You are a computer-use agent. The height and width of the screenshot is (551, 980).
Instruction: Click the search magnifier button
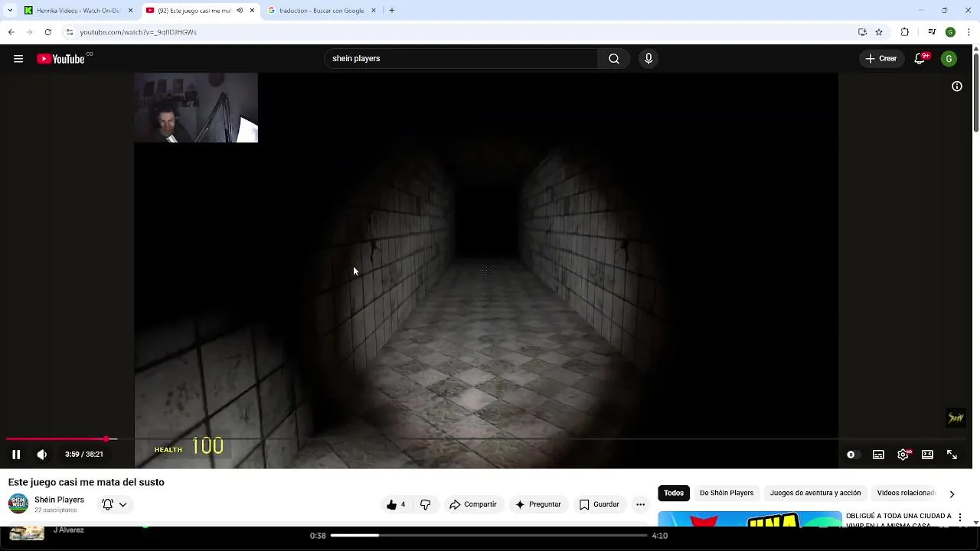click(614, 59)
